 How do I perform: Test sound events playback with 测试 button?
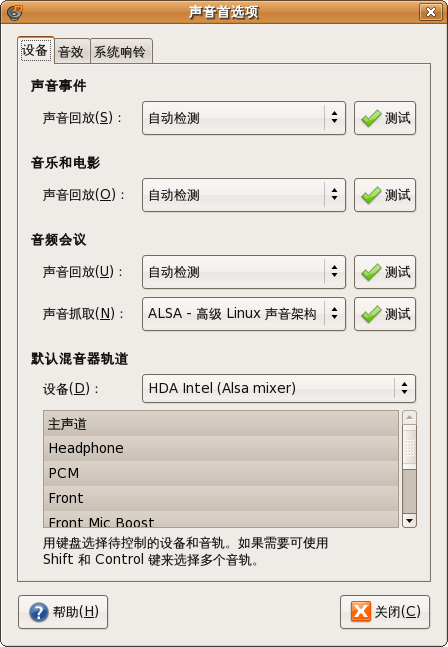[385, 118]
